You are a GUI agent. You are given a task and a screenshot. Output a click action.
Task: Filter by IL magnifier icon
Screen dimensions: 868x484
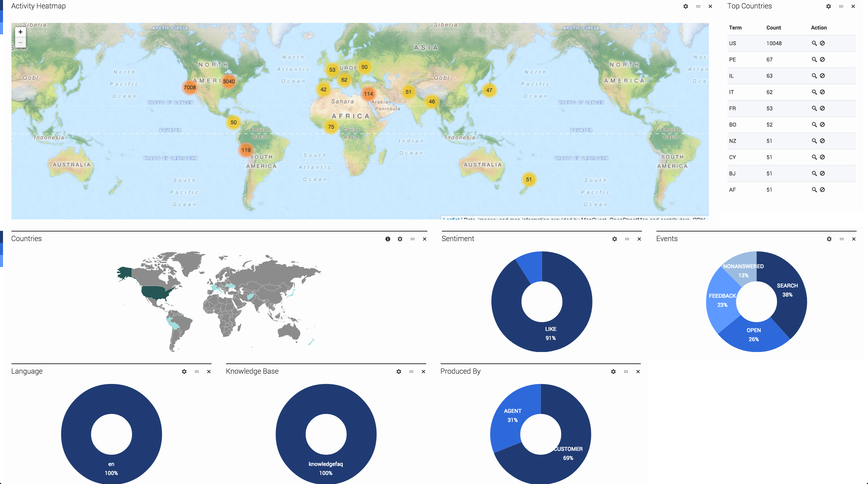[x=814, y=76]
